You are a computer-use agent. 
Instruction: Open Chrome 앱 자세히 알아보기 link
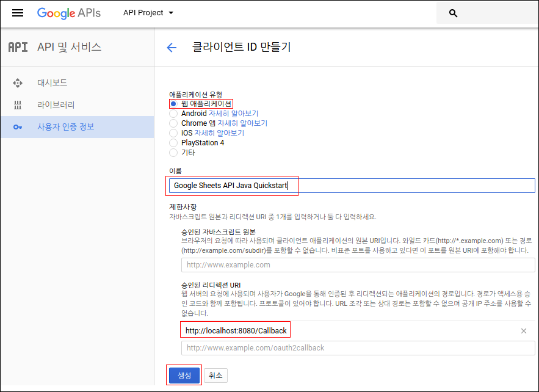[x=242, y=123]
